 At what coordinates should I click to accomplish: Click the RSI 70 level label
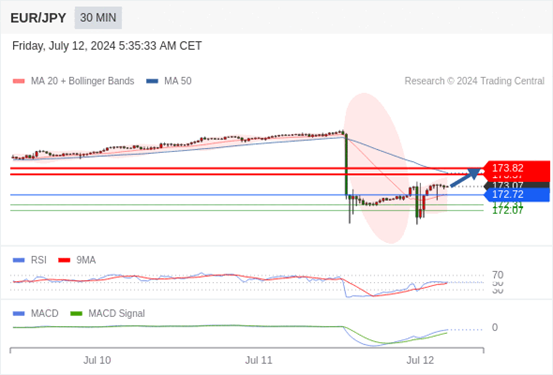click(498, 275)
